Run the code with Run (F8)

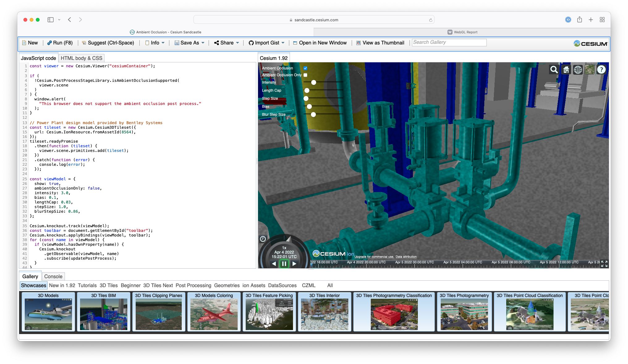coord(60,43)
